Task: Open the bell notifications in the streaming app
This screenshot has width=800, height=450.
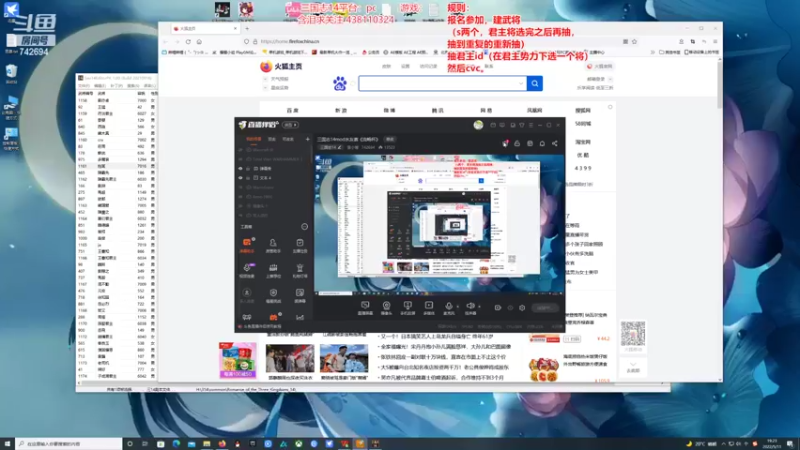Action: pos(542,144)
